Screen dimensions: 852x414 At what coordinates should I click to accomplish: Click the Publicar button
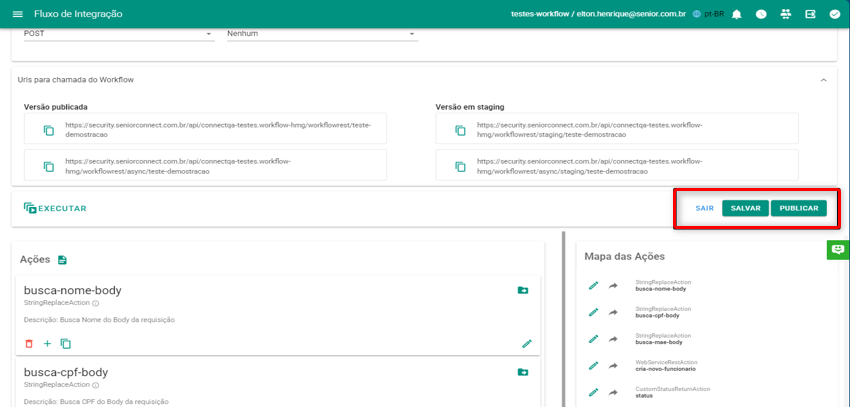click(x=799, y=208)
